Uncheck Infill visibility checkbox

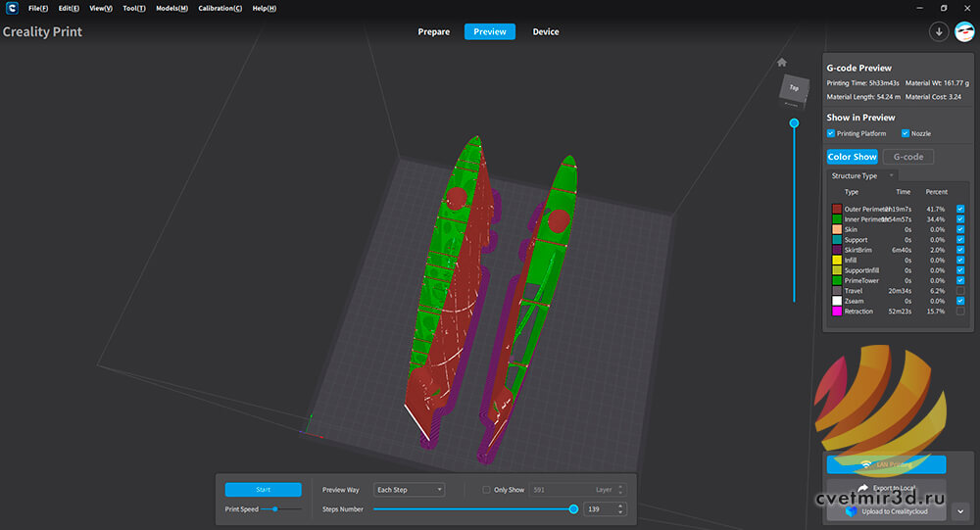pos(960,260)
